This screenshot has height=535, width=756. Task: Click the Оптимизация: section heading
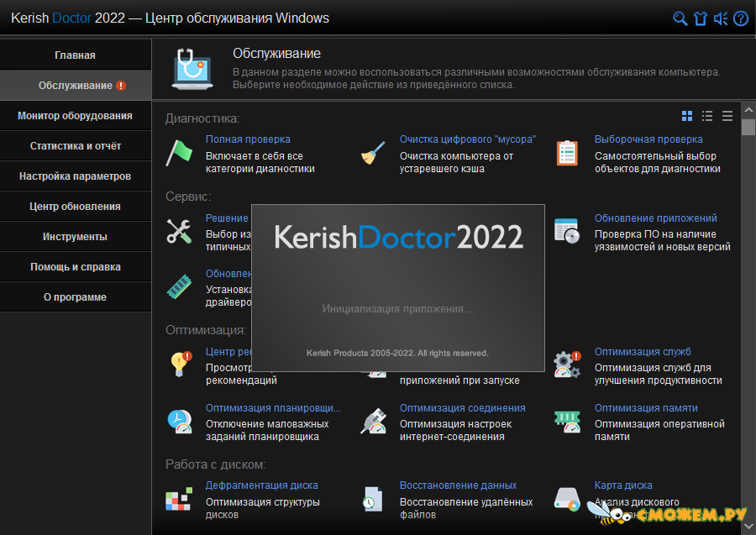[x=206, y=330]
